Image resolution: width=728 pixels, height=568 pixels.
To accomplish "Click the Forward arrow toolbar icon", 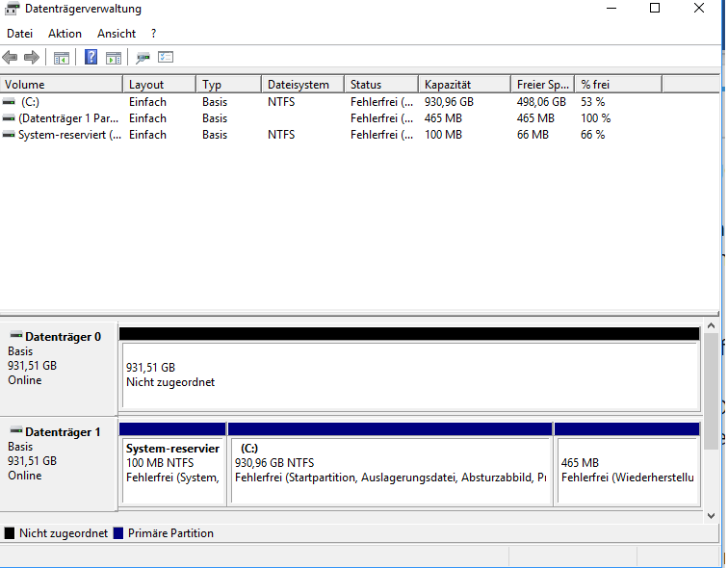I will pyautogui.click(x=32, y=58).
